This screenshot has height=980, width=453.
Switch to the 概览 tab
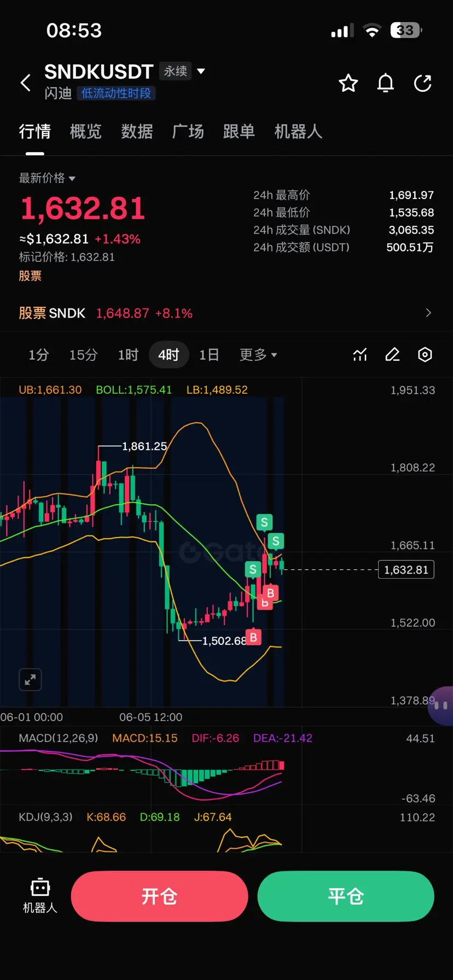pos(86,131)
